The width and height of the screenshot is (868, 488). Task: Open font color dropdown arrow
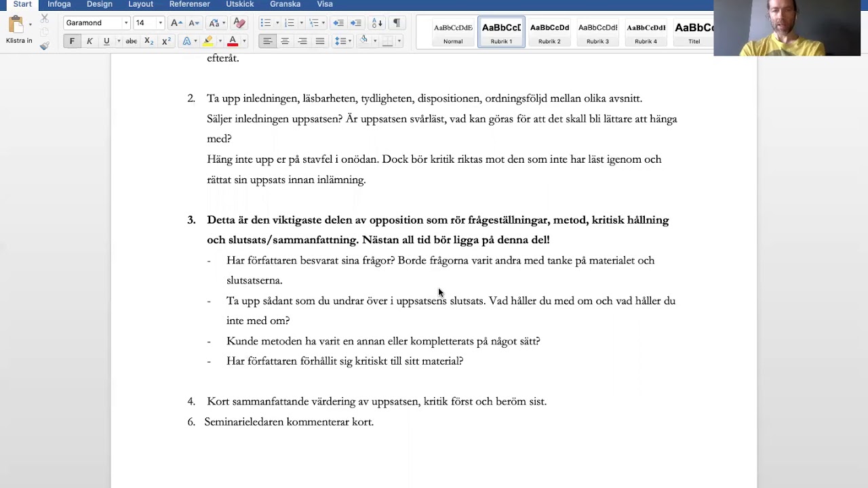[x=243, y=41]
